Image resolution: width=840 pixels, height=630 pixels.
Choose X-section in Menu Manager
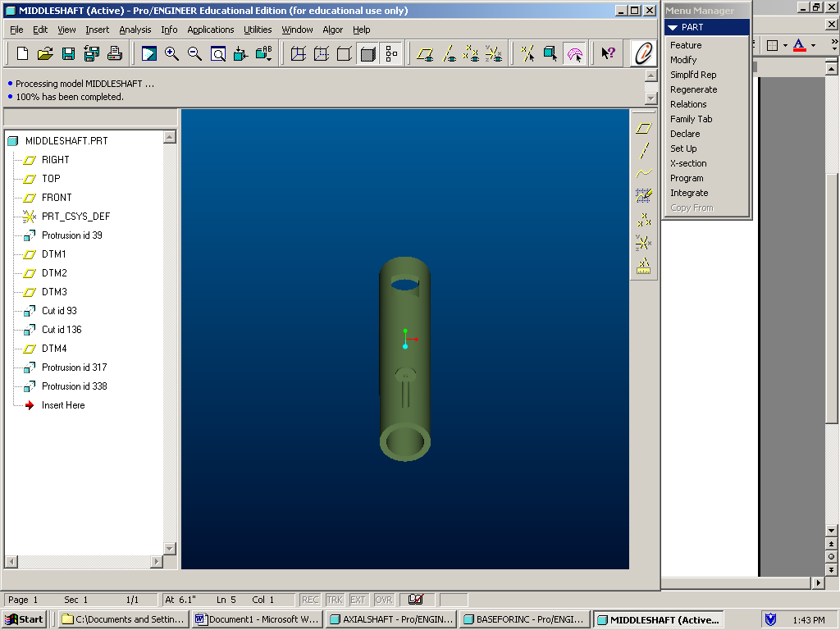click(x=688, y=163)
